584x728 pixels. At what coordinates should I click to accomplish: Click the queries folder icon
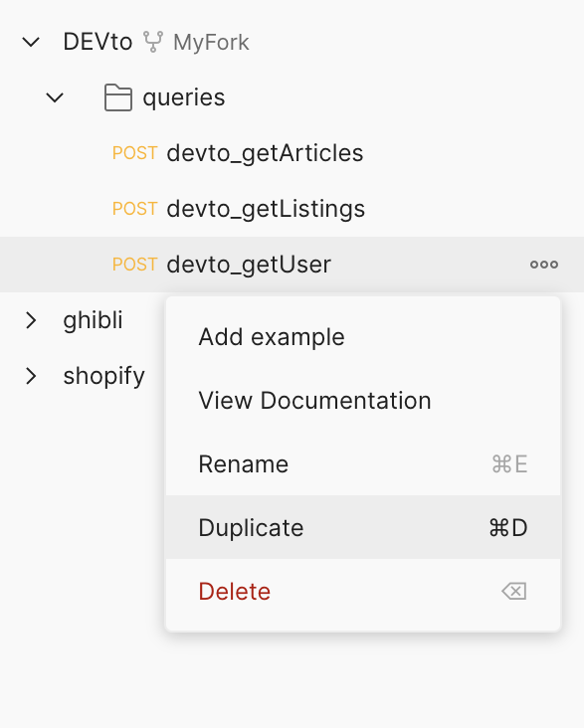[118, 97]
